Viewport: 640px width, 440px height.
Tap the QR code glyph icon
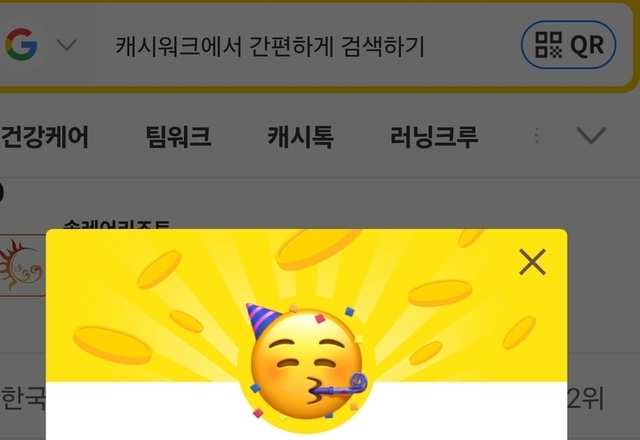tap(549, 44)
